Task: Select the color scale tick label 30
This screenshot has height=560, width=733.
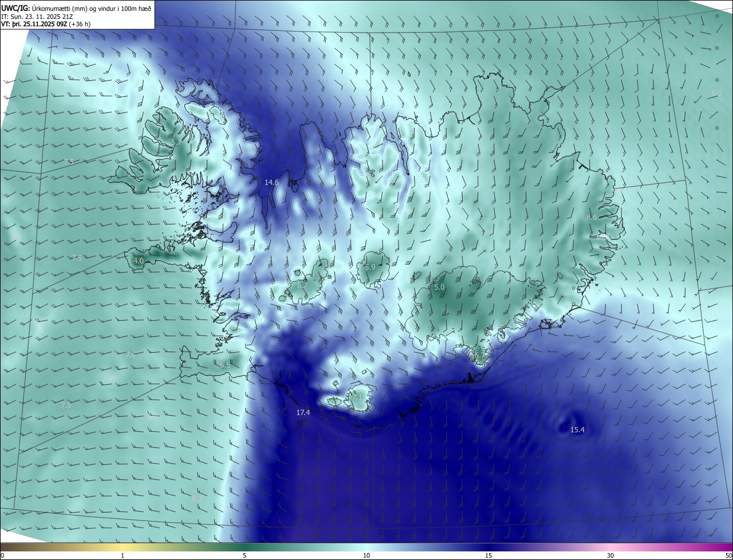Action: click(610, 555)
